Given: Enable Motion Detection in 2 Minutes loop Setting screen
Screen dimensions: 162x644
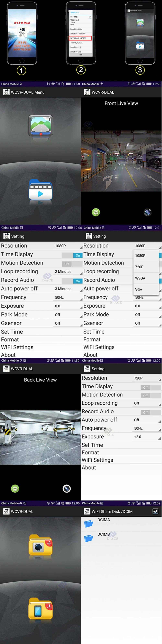Looking at the screenshot, I should (x=72, y=264).
